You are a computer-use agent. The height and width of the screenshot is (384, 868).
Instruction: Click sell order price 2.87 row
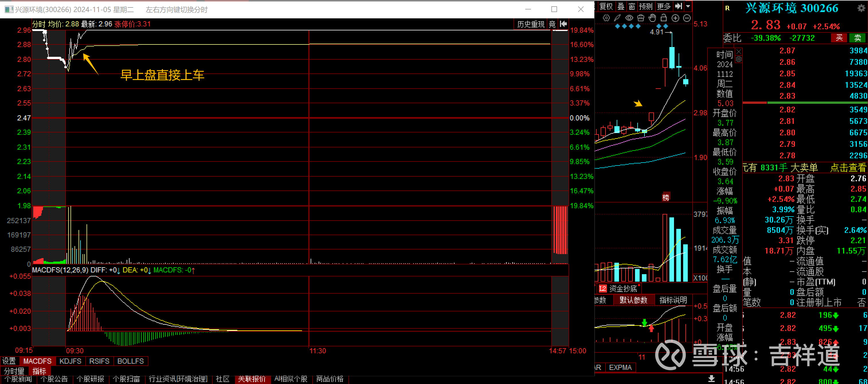coord(805,50)
